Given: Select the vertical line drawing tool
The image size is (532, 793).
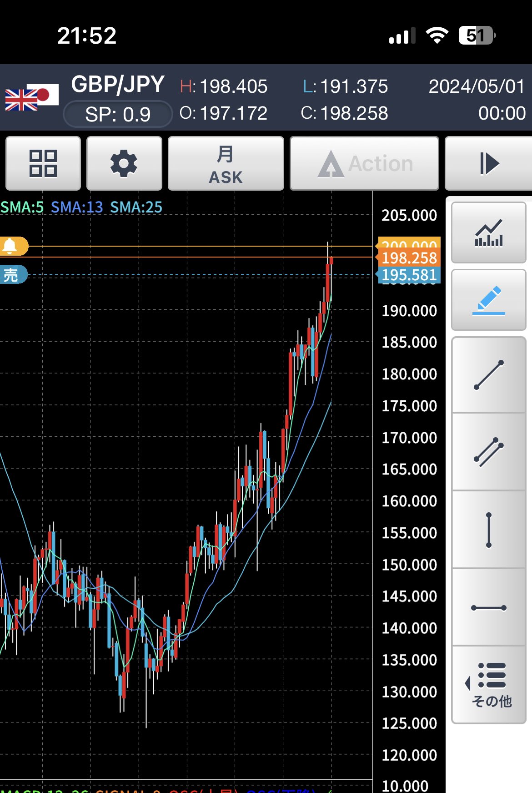Looking at the screenshot, I should pos(489,530).
